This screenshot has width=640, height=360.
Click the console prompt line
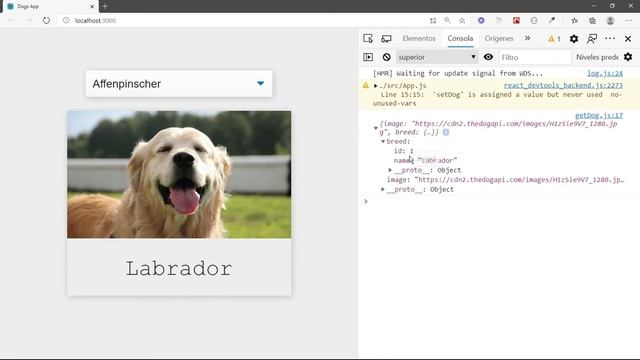click(x=499, y=202)
